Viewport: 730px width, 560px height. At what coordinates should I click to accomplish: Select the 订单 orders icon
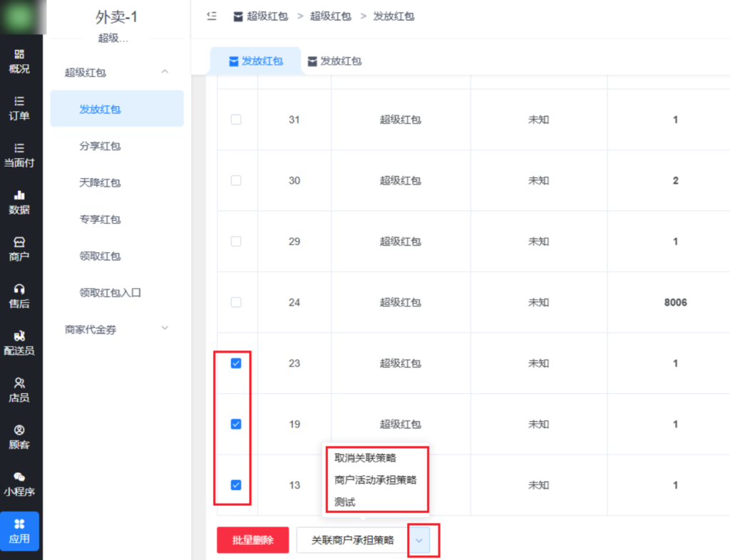21,107
